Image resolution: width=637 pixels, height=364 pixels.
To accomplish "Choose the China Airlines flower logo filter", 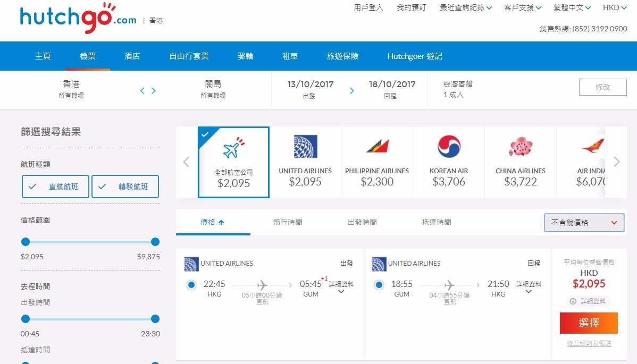I will pos(521,147).
